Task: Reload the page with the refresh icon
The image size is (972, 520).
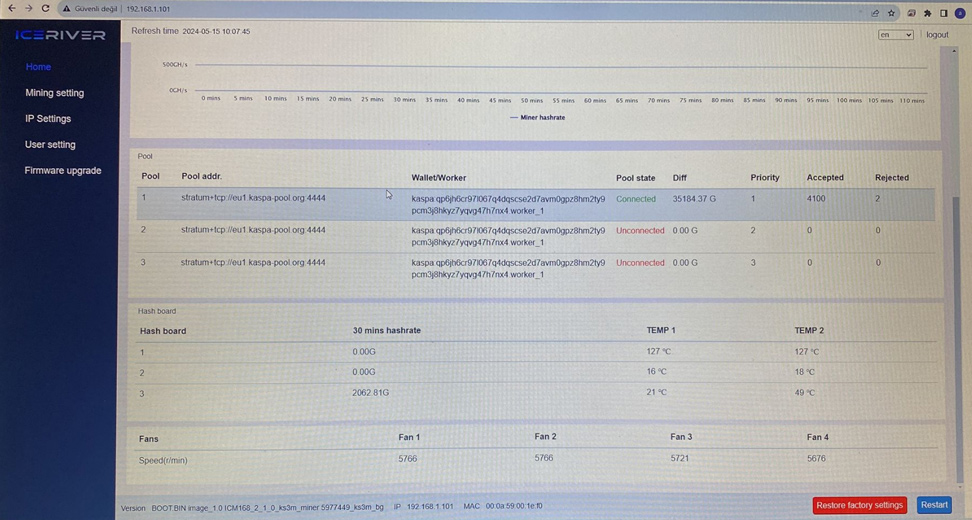Action: click(x=45, y=9)
